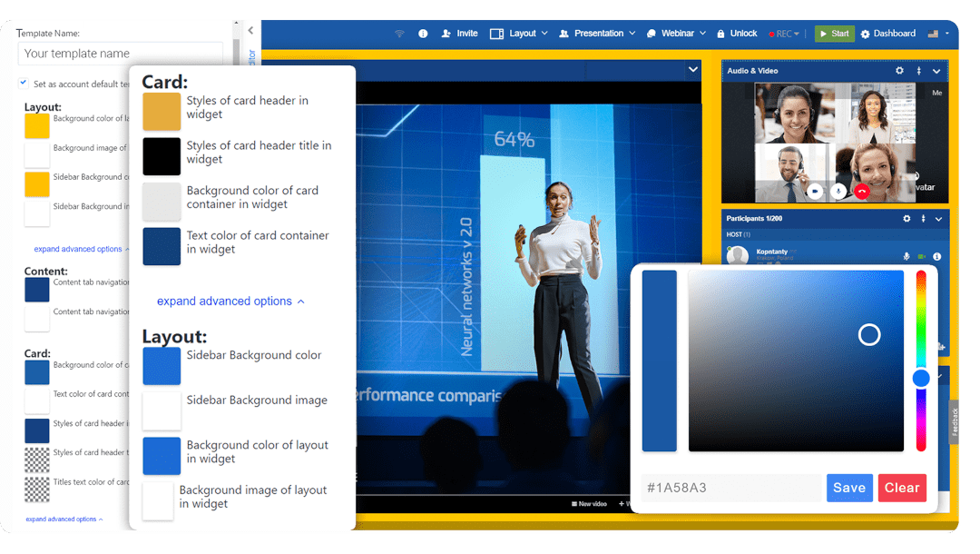Enable recording with the REC control

pos(780,33)
